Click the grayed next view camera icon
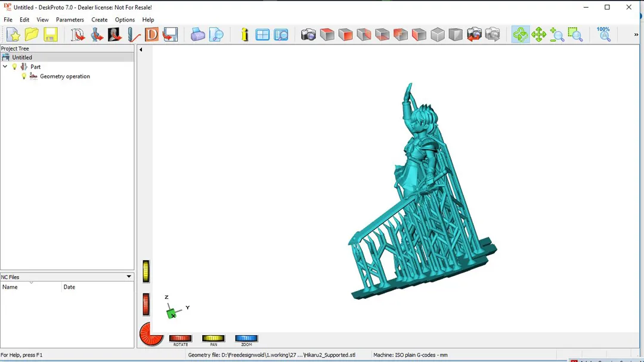The height and width of the screenshot is (362, 644). tap(493, 35)
